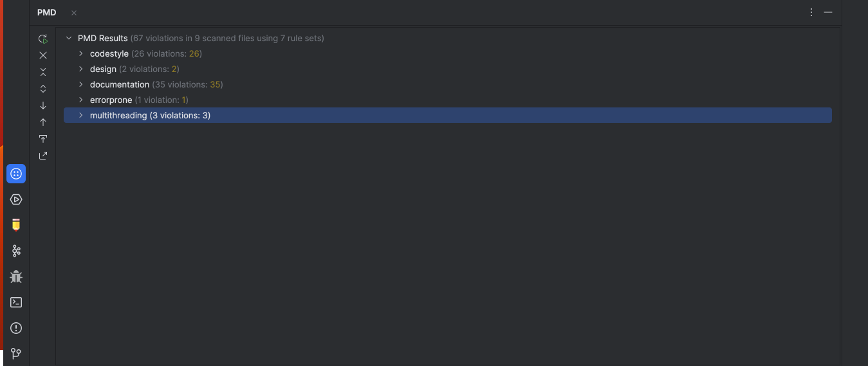Screen dimensions: 868x366
Task: Close the PMD tab
Action: 74,13
